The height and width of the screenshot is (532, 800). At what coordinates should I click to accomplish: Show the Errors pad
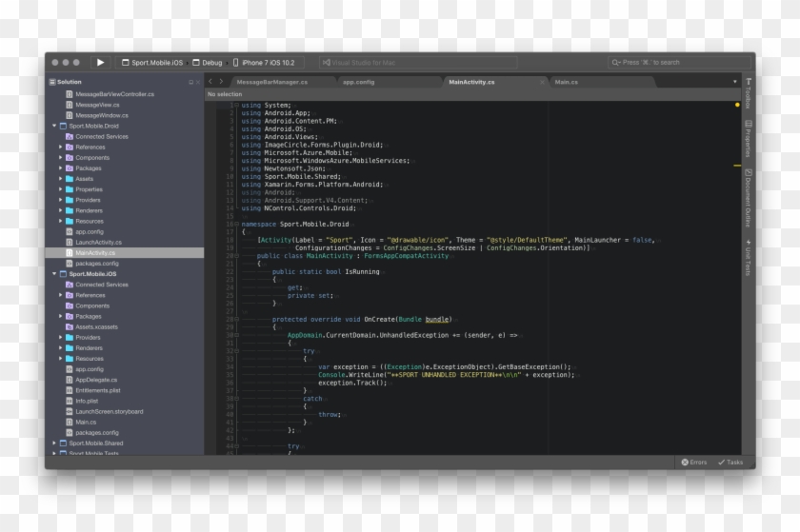coord(694,463)
